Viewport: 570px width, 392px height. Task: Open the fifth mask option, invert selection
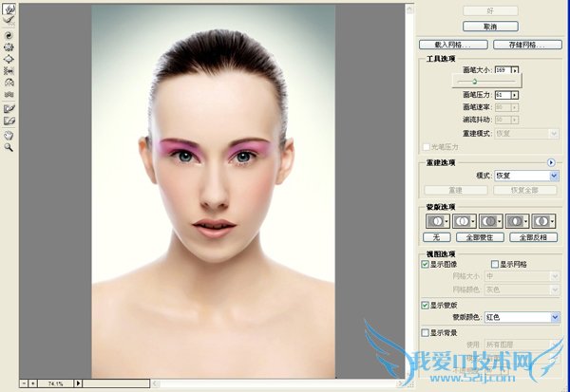click(x=543, y=221)
